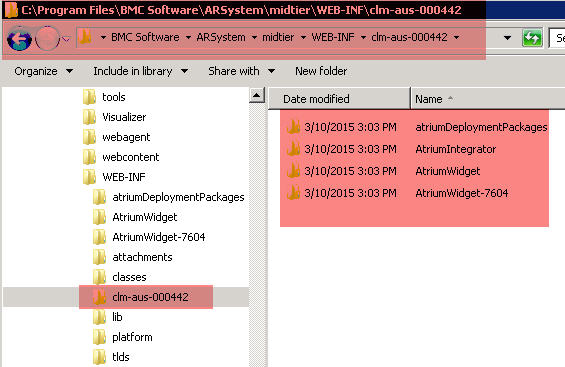Refresh the folder view with green arrows

(532, 37)
